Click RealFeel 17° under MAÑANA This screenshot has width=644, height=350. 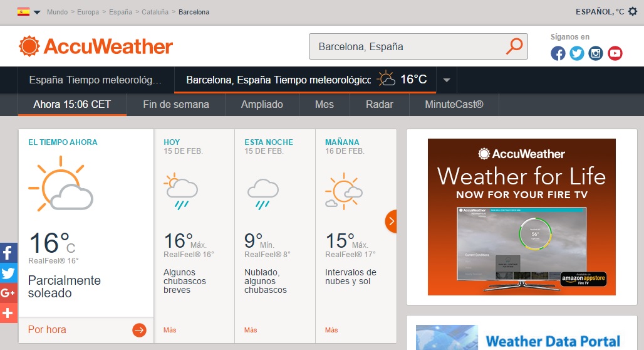pos(350,255)
